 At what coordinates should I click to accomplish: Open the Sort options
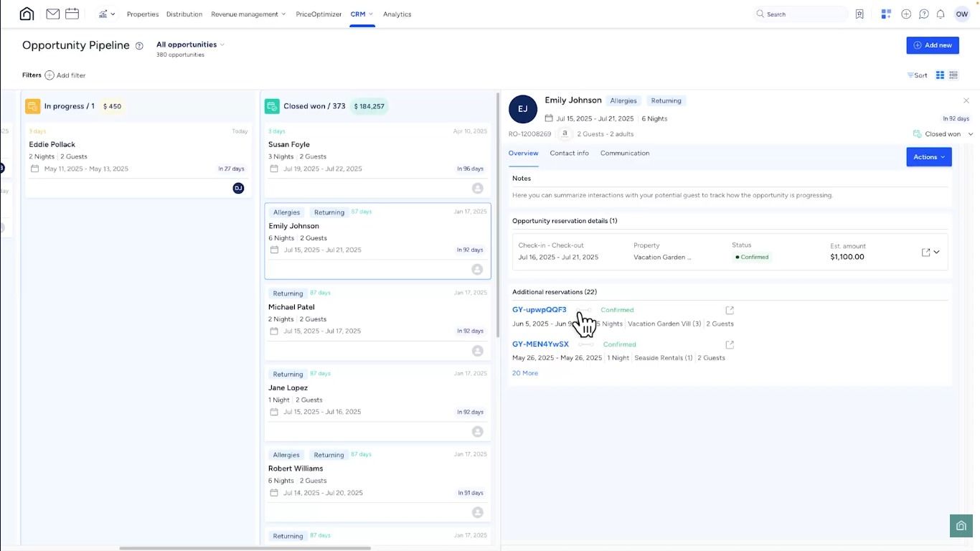[x=917, y=75]
